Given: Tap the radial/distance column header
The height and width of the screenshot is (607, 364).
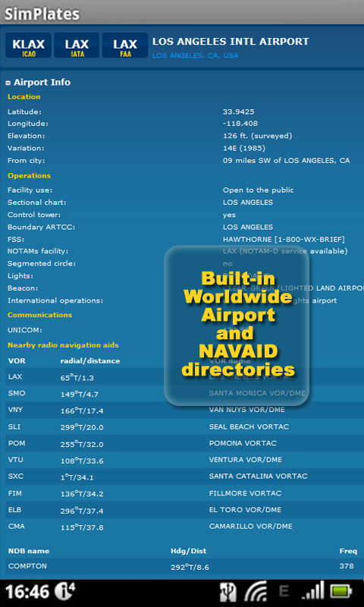Looking at the screenshot, I should pos(90,361).
